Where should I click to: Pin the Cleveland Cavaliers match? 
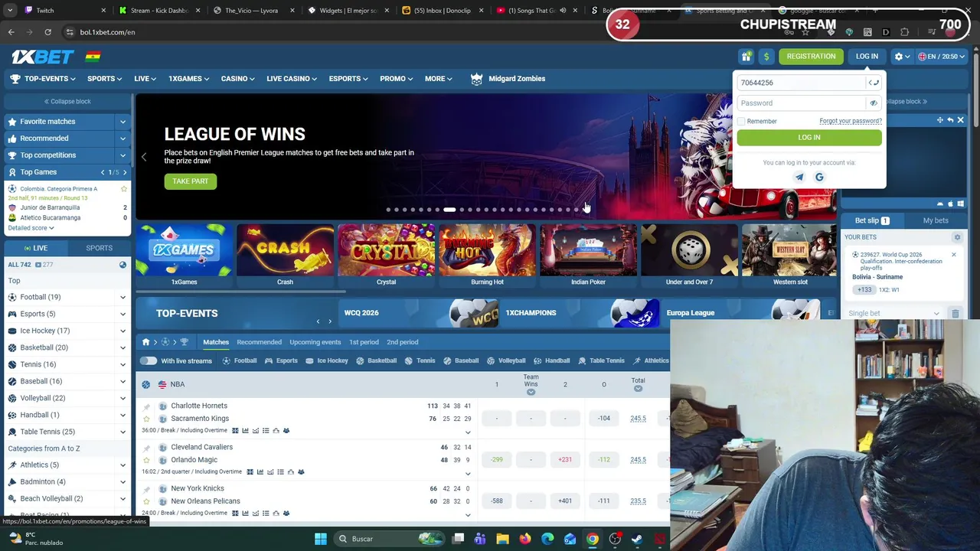tap(146, 447)
